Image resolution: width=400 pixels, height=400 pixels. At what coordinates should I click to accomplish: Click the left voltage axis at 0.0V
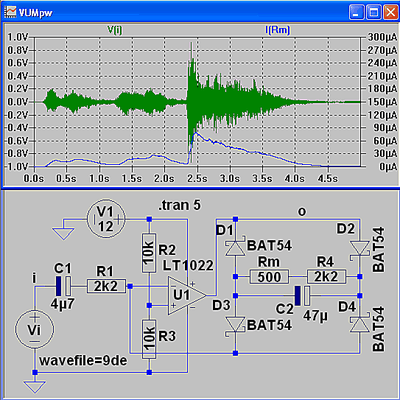[x=19, y=102]
